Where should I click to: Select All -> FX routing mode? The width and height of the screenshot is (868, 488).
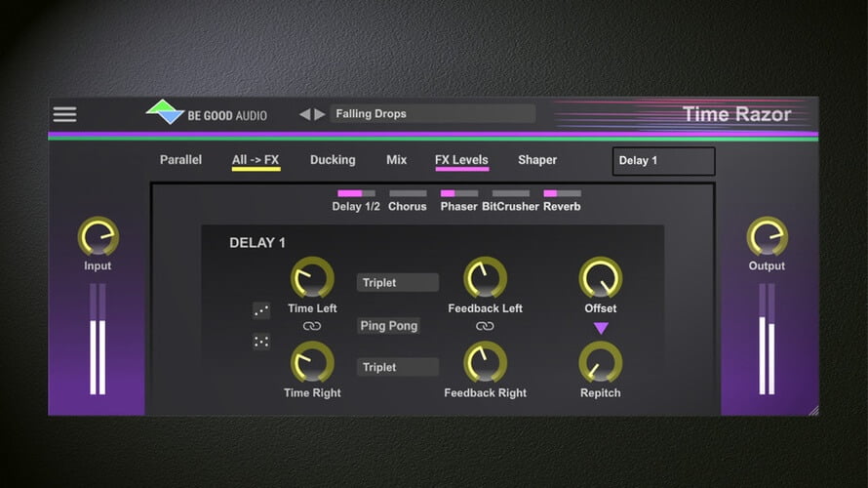(256, 161)
